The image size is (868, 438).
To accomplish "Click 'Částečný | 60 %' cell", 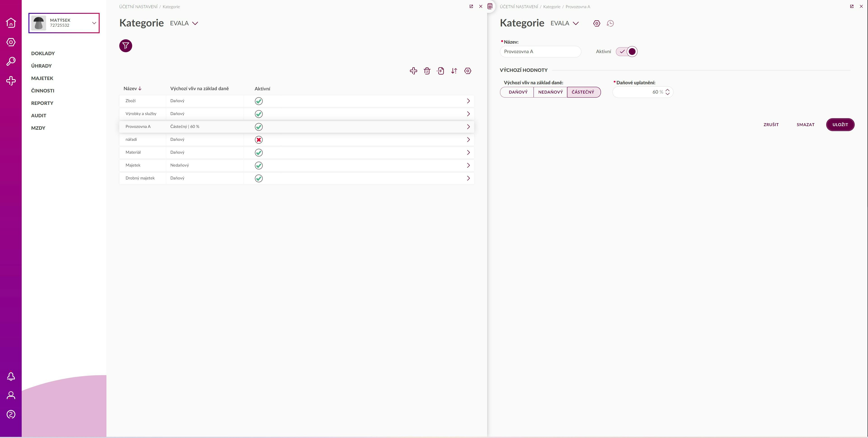I will point(185,126).
